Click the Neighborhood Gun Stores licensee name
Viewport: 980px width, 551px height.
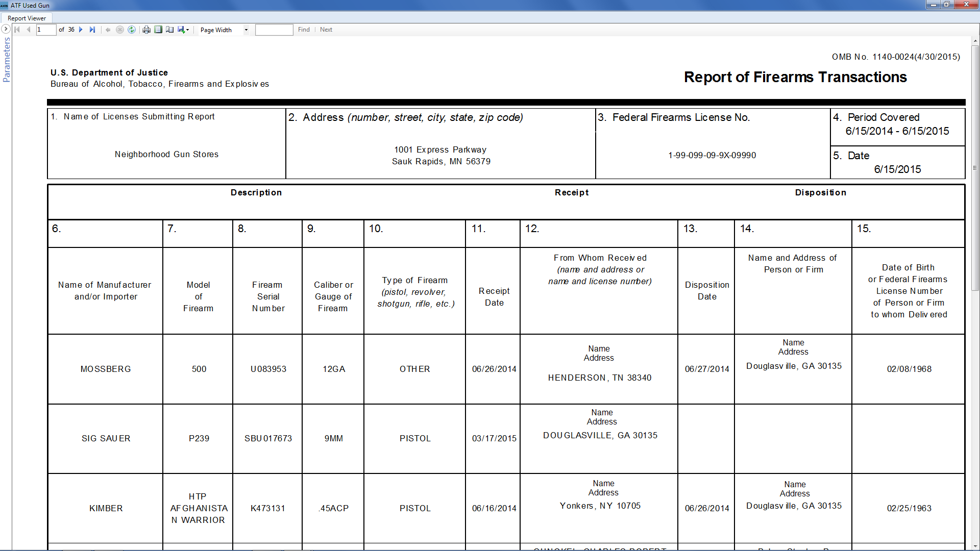pyautogui.click(x=166, y=154)
